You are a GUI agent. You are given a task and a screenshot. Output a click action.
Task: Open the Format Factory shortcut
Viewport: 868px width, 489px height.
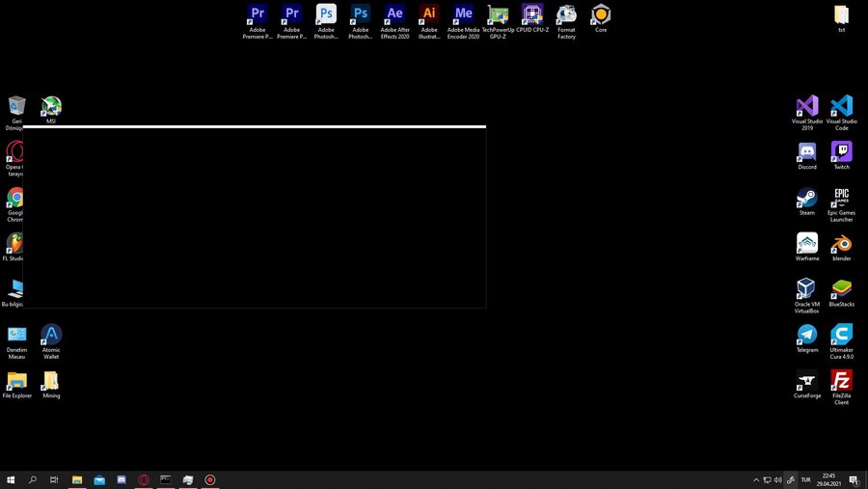[566, 21]
